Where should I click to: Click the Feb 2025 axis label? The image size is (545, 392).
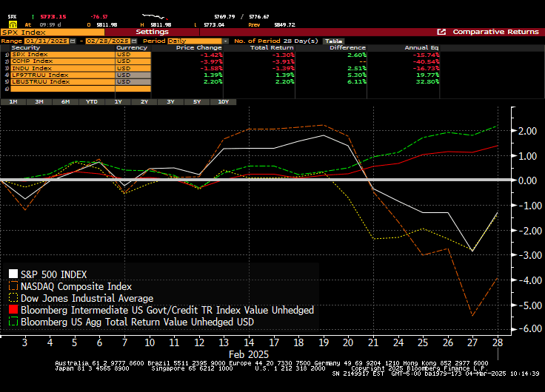point(249,354)
